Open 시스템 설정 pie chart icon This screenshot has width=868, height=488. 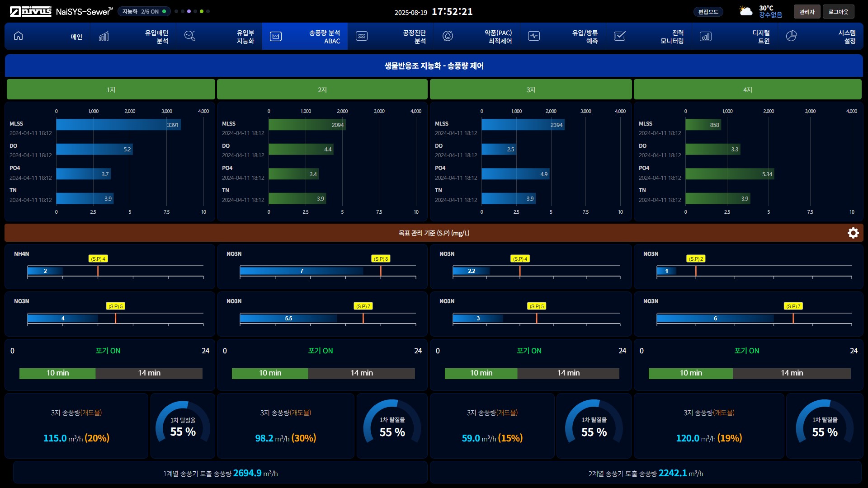(x=791, y=36)
